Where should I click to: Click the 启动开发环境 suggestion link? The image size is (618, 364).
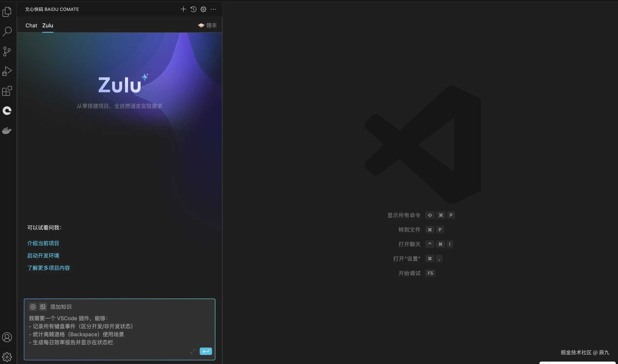pos(43,256)
